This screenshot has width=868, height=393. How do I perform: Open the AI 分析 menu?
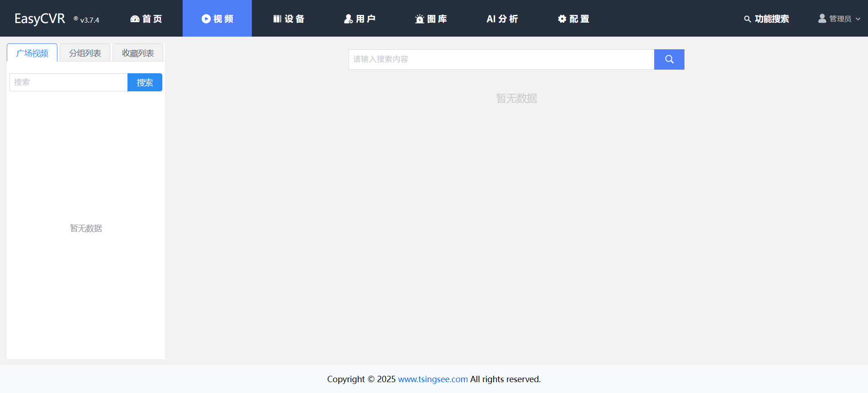tap(502, 19)
